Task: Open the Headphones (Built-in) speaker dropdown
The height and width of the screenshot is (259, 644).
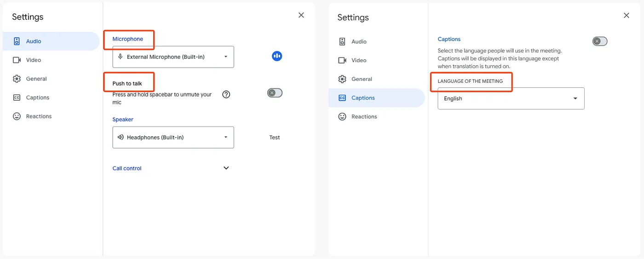Action: [173, 138]
